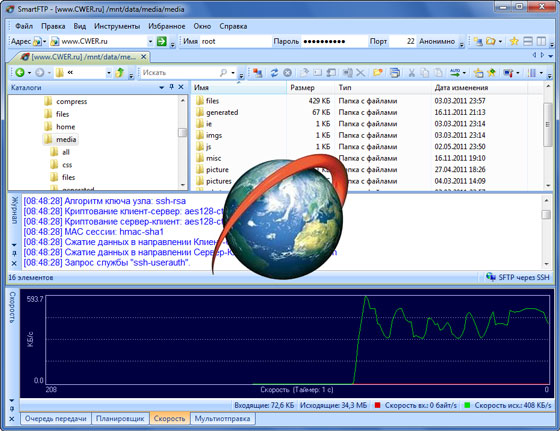The width and height of the screenshot is (560, 431).
Task: Open the Правка menu
Action: pyautogui.click(x=53, y=26)
